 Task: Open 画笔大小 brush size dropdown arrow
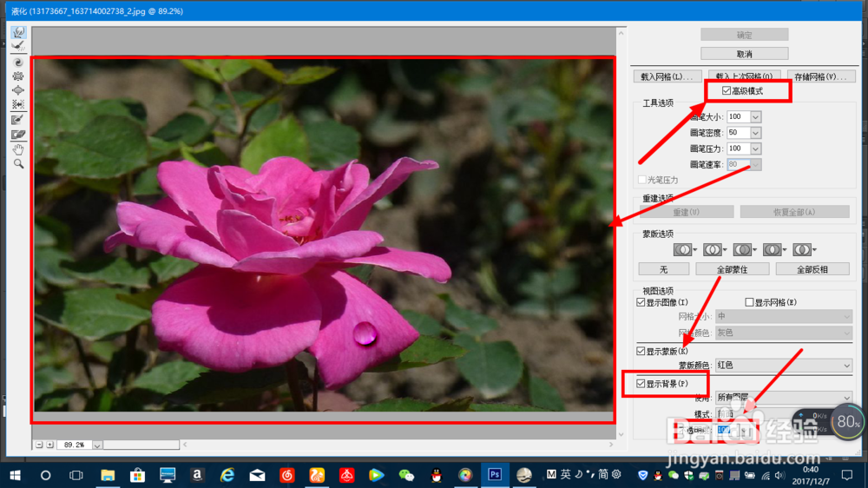[756, 117]
